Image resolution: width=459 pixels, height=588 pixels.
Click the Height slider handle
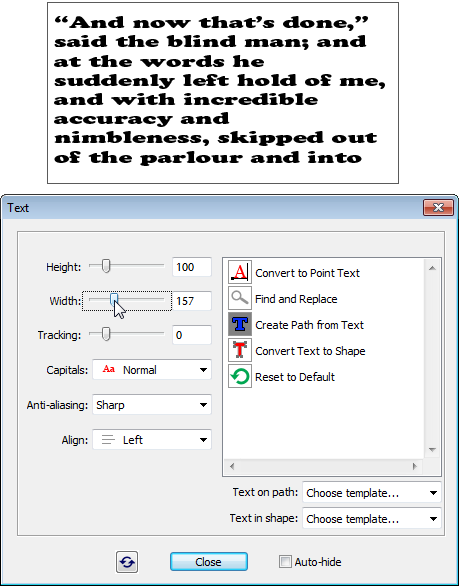point(106,266)
